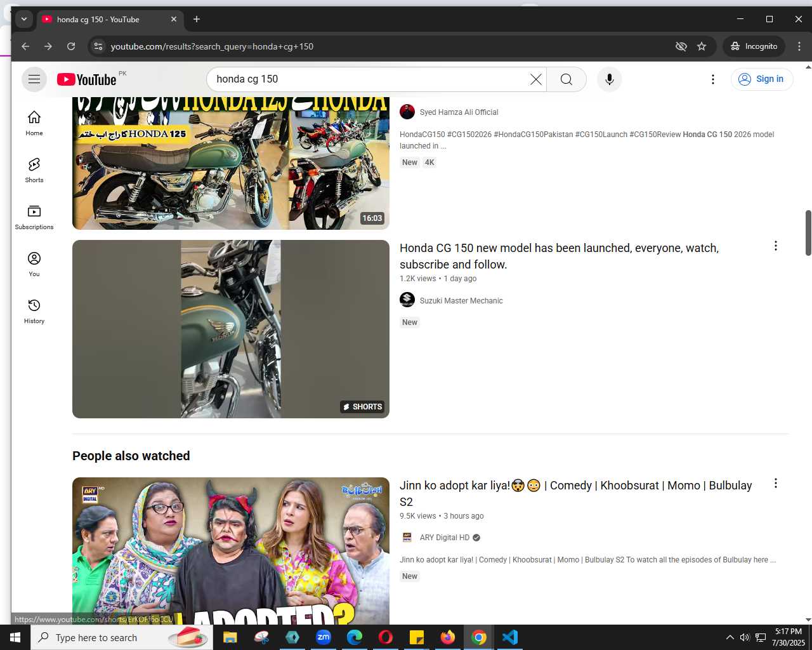Click Suzuki Master Mechanic channel avatar
This screenshot has width=812, height=650.
click(407, 300)
